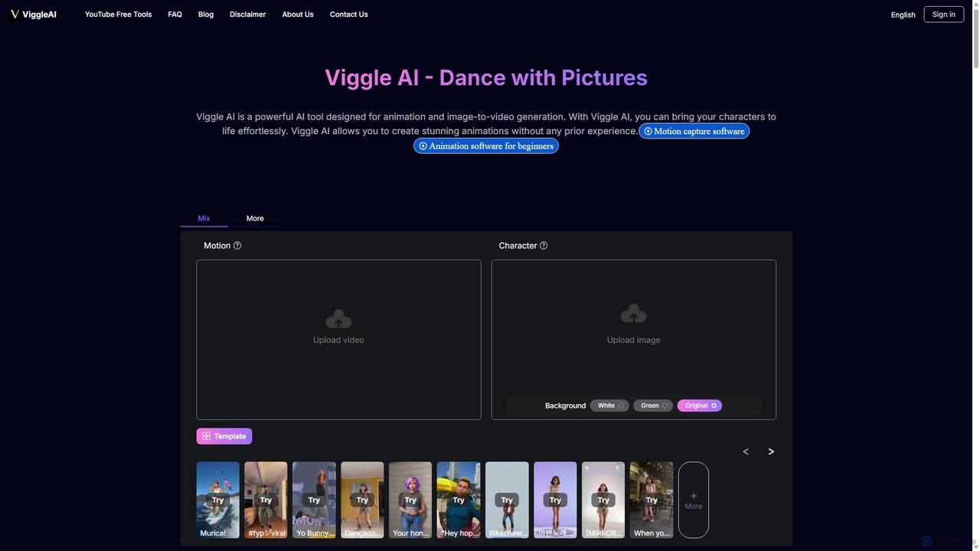Click the Sign in button

click(943, 15)
